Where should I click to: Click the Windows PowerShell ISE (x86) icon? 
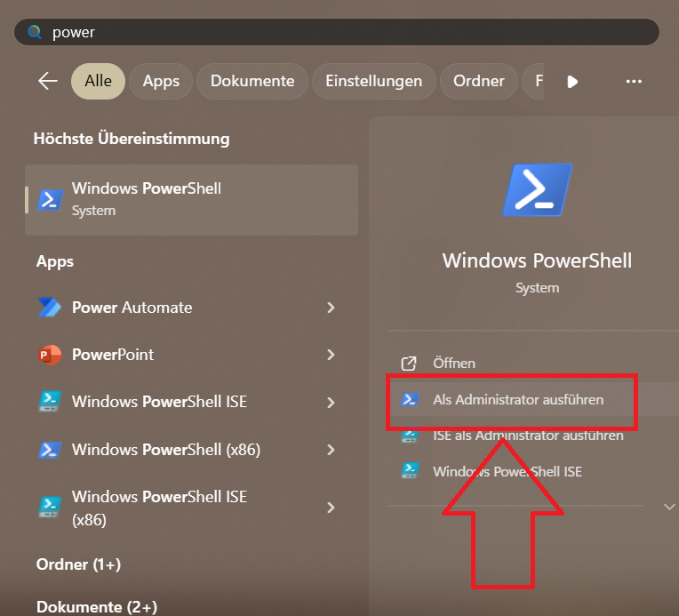(50, 508)
